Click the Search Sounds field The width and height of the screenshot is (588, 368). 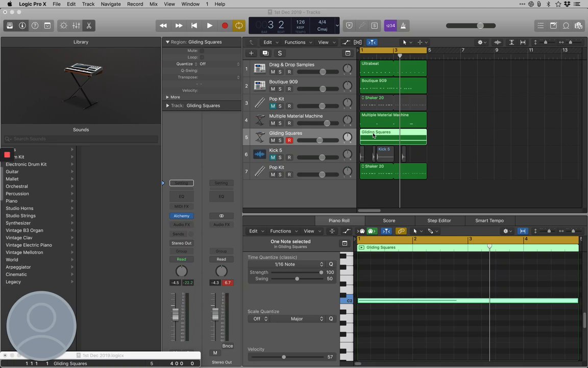point(81,139)
